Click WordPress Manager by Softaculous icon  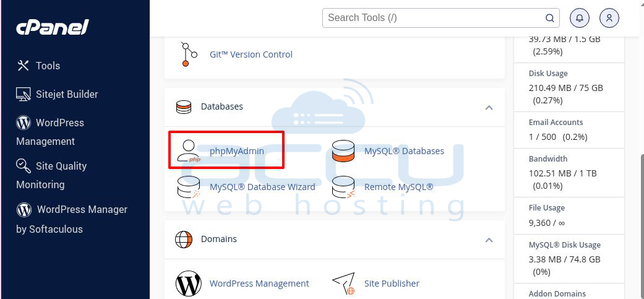point(24,210)
